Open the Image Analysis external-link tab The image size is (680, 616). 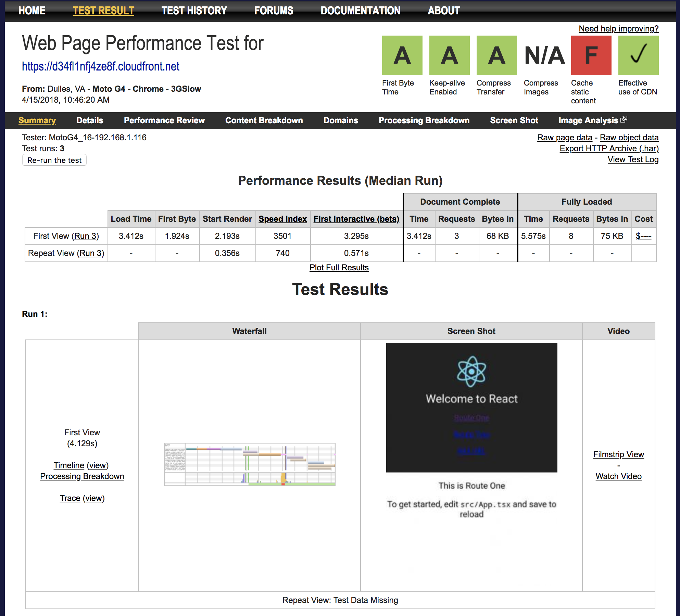(592, 120)
